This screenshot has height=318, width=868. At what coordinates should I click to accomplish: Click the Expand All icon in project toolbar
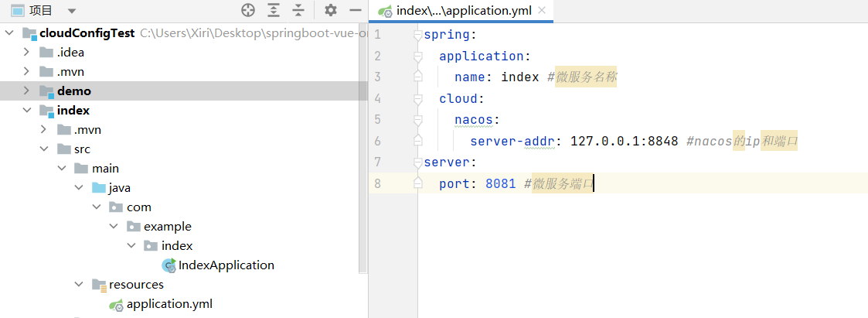pos(274,10)
